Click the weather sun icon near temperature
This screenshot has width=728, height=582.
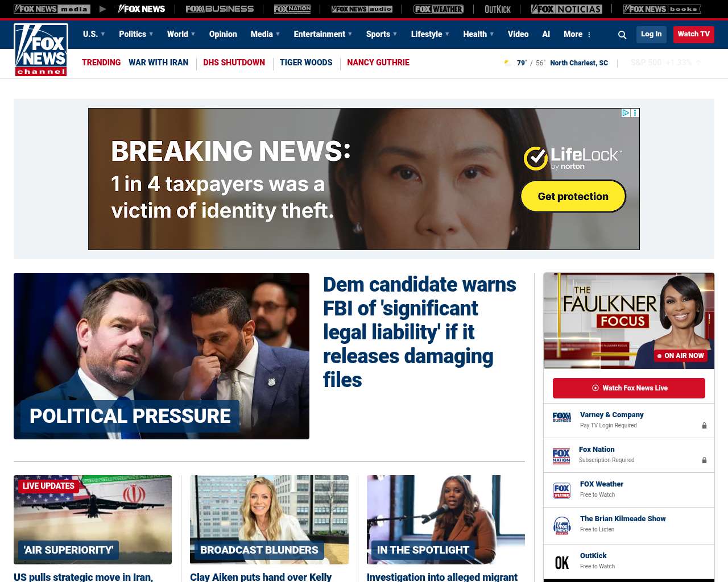tap(507, 63)
